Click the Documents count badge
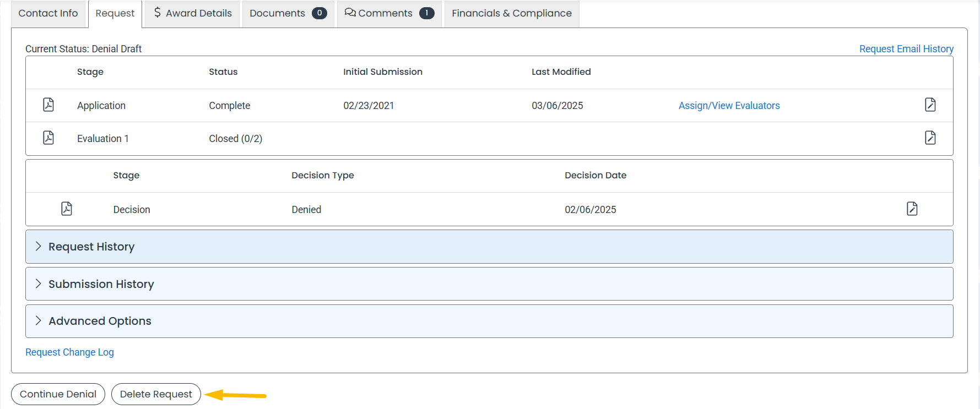This screenshot has width=980, height=409. pos(320,13)
